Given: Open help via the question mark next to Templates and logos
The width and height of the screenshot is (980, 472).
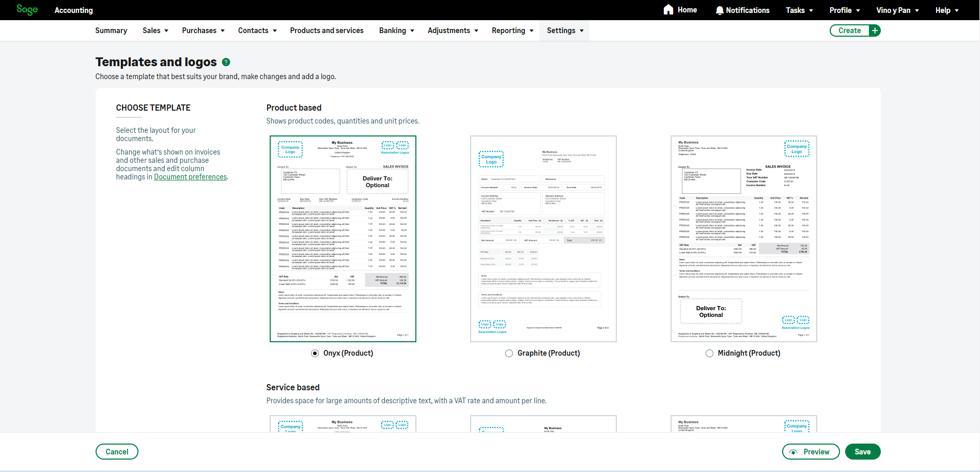Looking at the screenshot, I should click(x=226, y=62).
